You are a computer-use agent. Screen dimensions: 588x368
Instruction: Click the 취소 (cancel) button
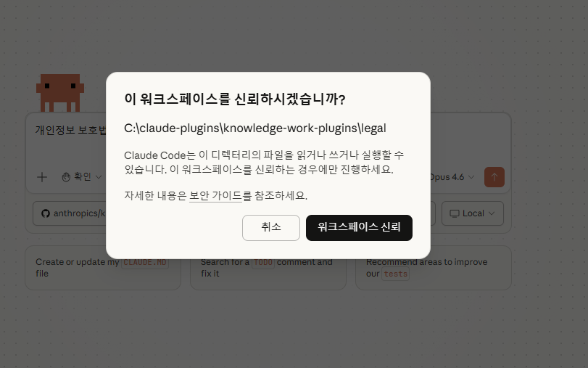click(x=270, y=228)
